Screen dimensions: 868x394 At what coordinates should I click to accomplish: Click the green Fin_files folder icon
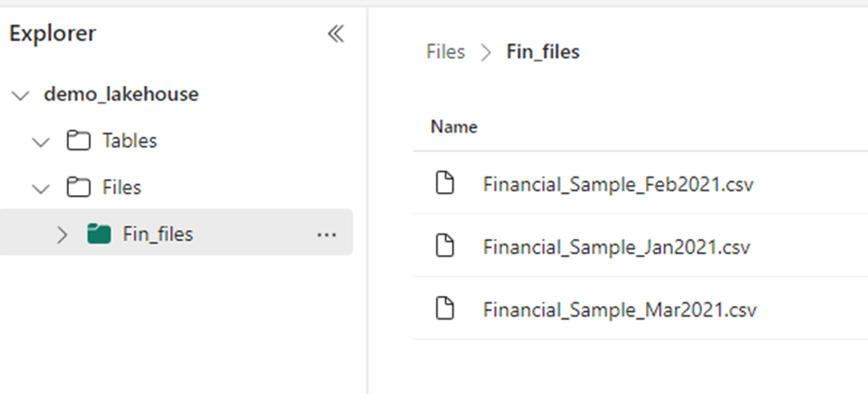pos(99,233)
